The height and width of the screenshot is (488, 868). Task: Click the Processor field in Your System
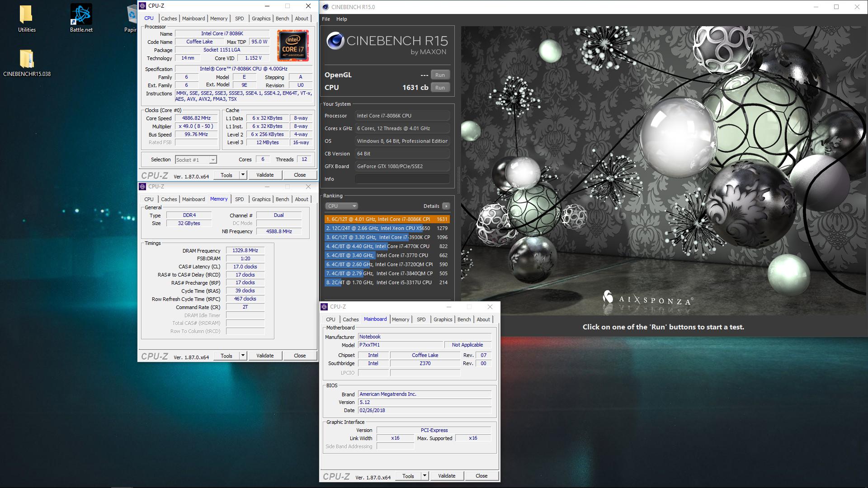point(402,116)
